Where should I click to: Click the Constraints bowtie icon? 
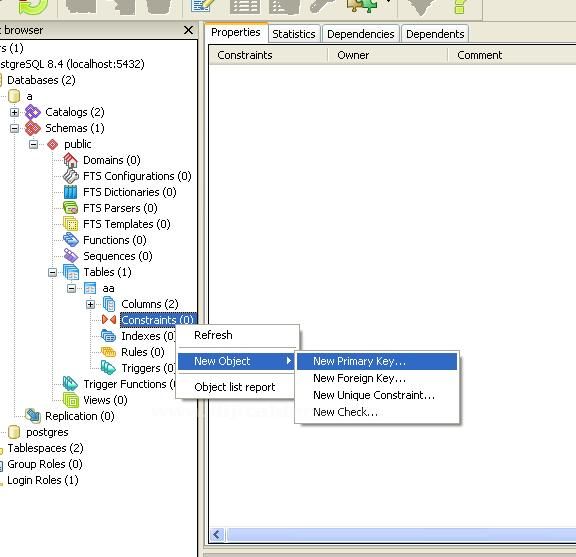109,320
